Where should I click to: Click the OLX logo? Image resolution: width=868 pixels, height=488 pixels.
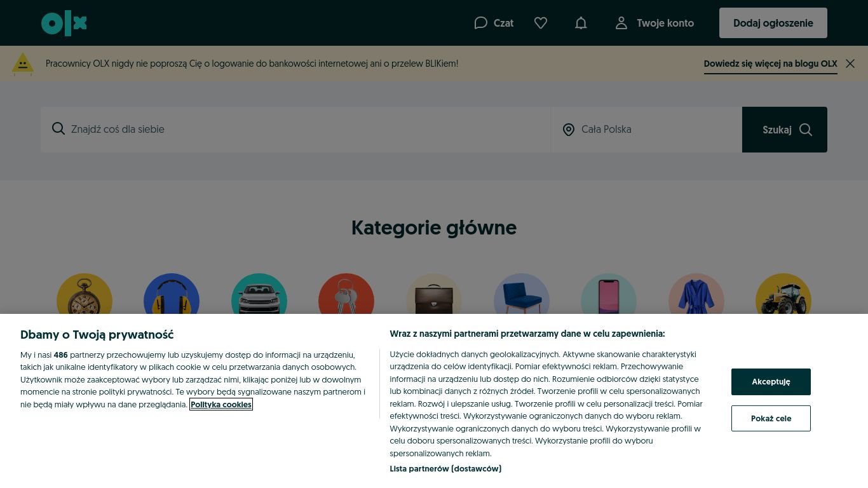[64, 24]
